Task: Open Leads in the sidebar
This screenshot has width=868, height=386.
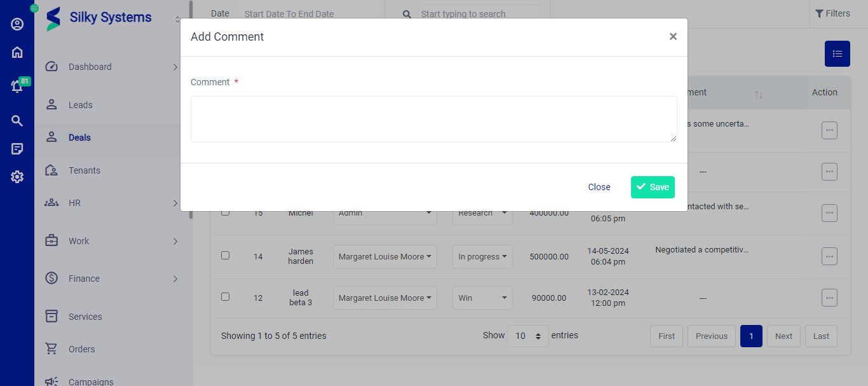Action: click(x=80, y=105)
